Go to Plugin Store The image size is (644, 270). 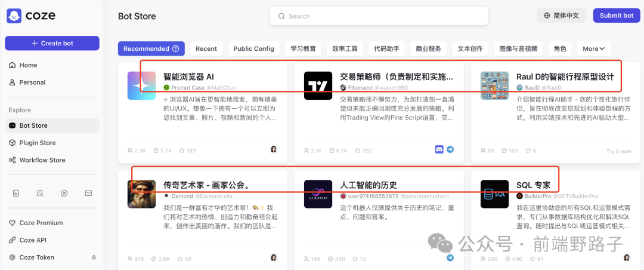[52, 143]
